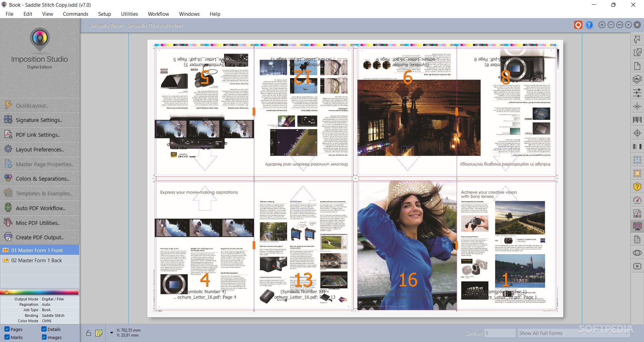The width and height of the screenshot is (644, 342).
Task: Open Signature Settings
Action: [x=40, y=120]
